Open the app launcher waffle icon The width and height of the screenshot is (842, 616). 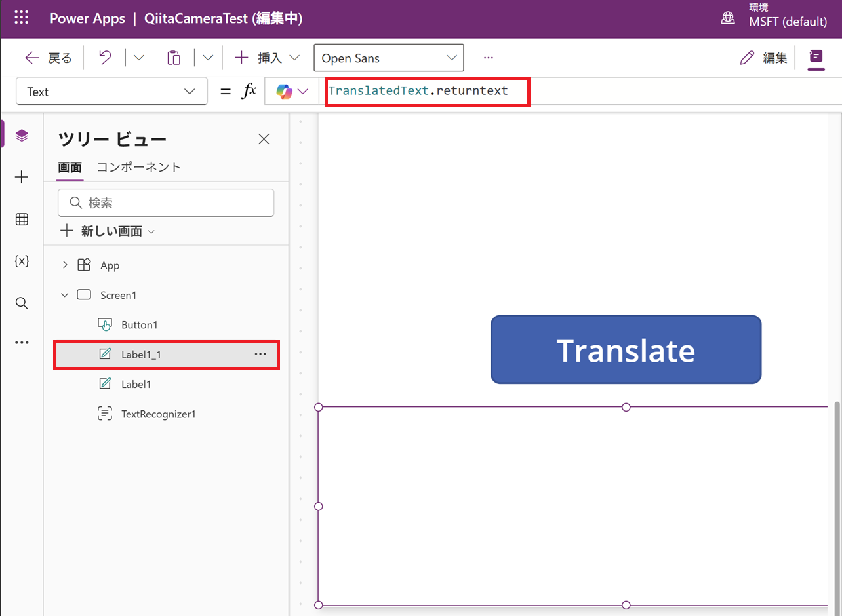(22, 18)
